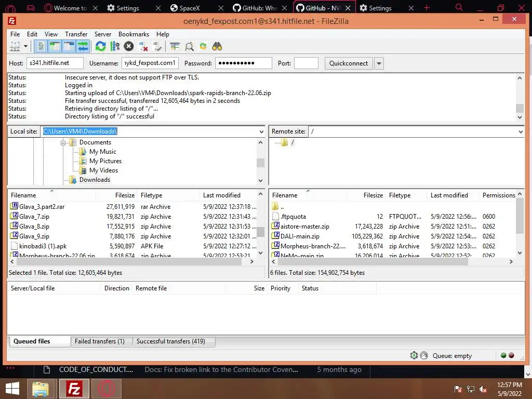Select Downloads folder in local tree
The height and width of the screenshot is (399, 532).
pos(95,180)
